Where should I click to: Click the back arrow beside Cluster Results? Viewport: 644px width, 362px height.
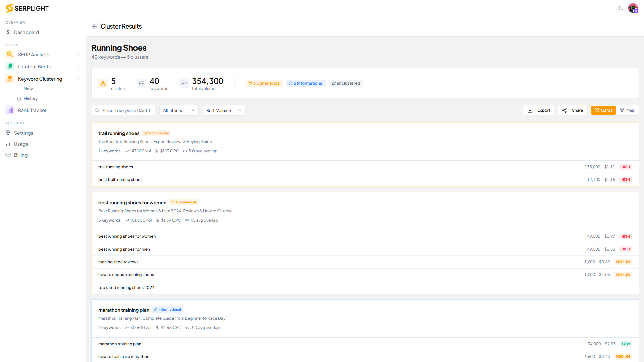click(x=94, y=26)
